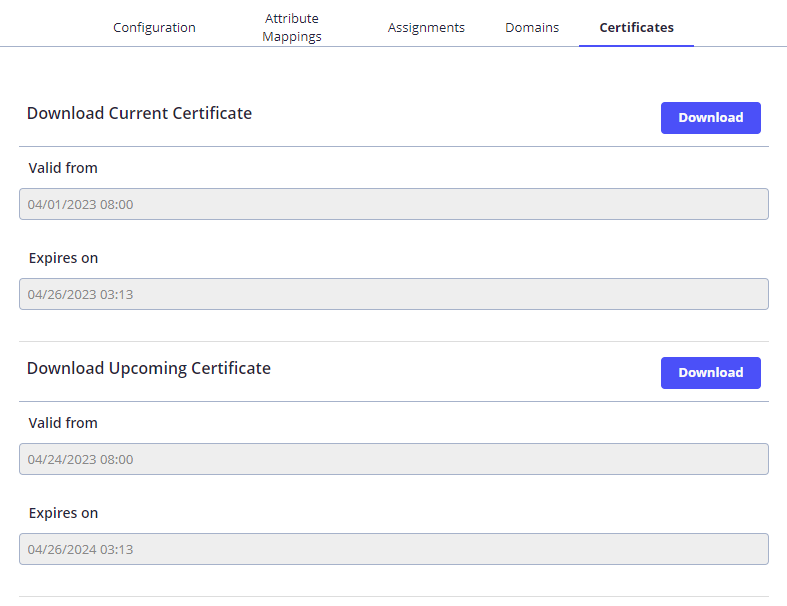The height and width of the screenshot is (606, 787).
Task: Click the Download Current Certificate heading
Action: 139,113
